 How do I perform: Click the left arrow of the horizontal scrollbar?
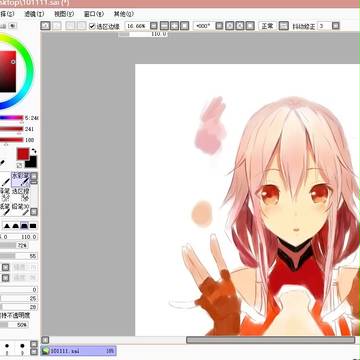coord(45,340)
